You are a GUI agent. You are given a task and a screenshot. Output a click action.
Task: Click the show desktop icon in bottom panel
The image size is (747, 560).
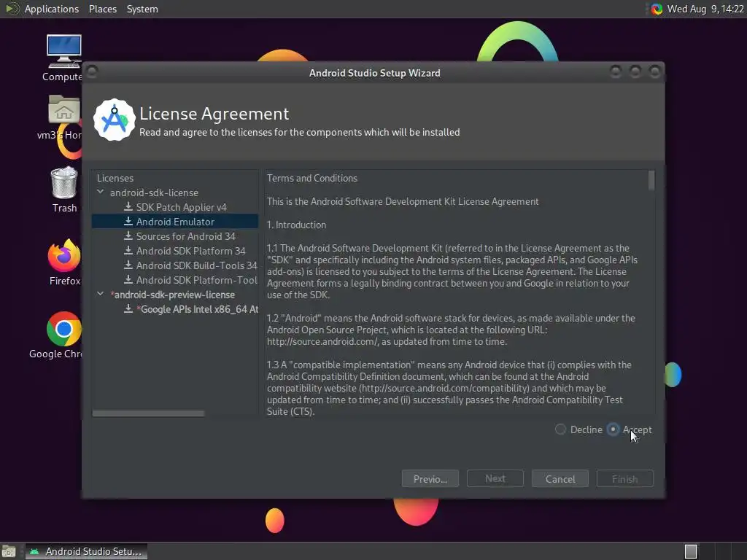coord(9,551)
